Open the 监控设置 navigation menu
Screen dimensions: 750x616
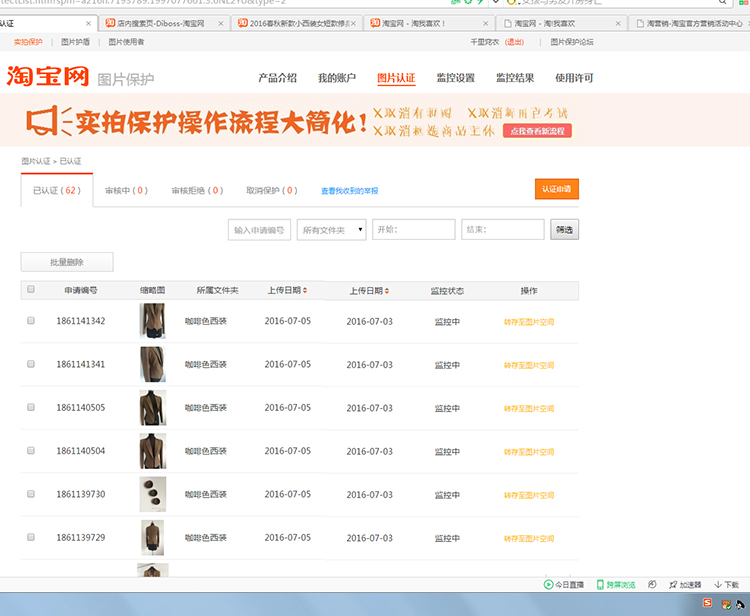(x=455, y=78)
